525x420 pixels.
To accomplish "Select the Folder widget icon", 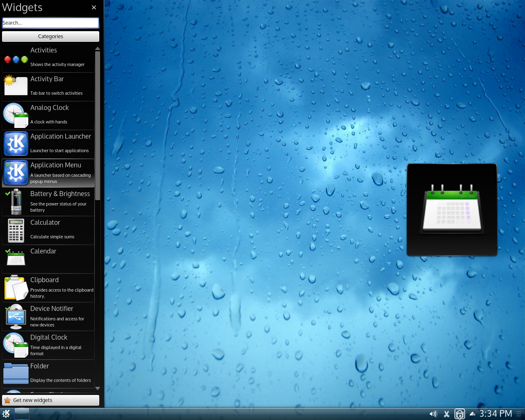I will pyautogui.click(x=16, y=373).
